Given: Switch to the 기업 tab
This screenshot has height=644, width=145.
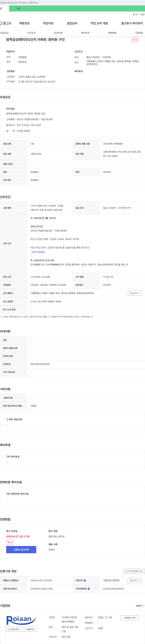Looking at the screenshot, I should [18, 8].
